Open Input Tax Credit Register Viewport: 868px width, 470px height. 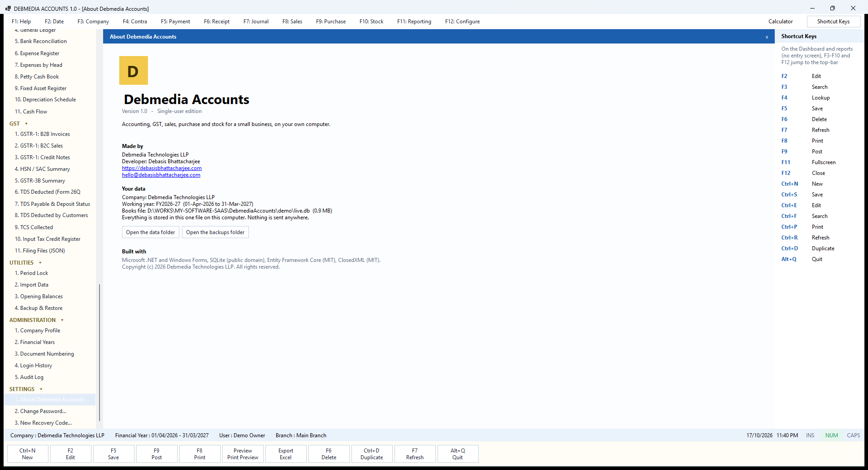coord(48,239)
